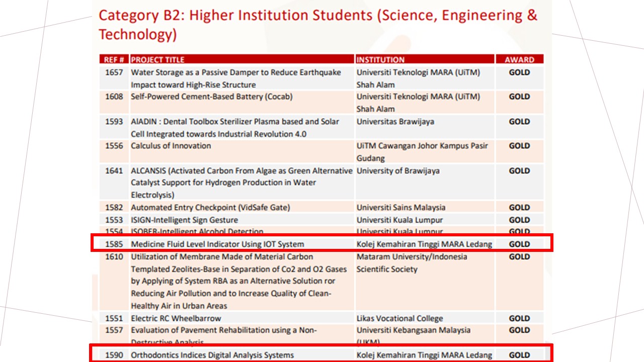
Task: Select the ALCANSIS project title cell
Action: [242, 183]
